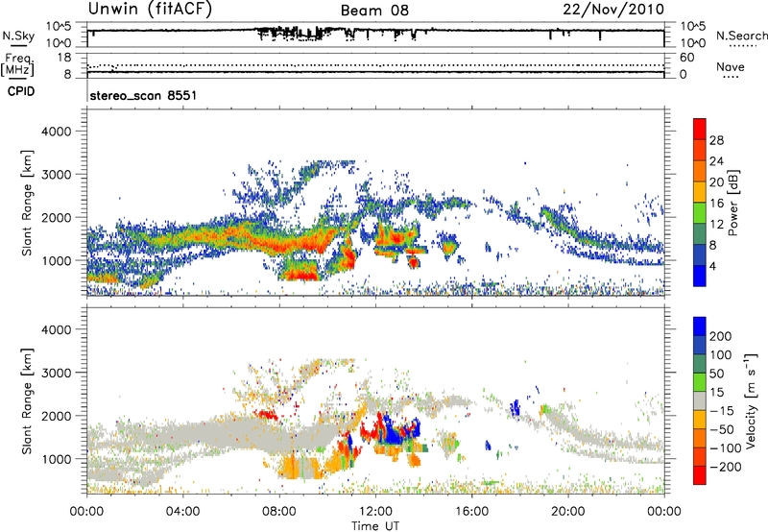Click the "Nave" legend label
The width and height of the screenshot is (768, 532).
(x=730, y=67)
